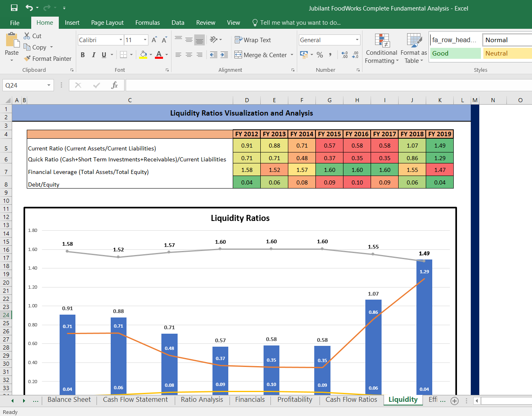
Task: Apply Percent Style format
Action: [x=320, y=55]
